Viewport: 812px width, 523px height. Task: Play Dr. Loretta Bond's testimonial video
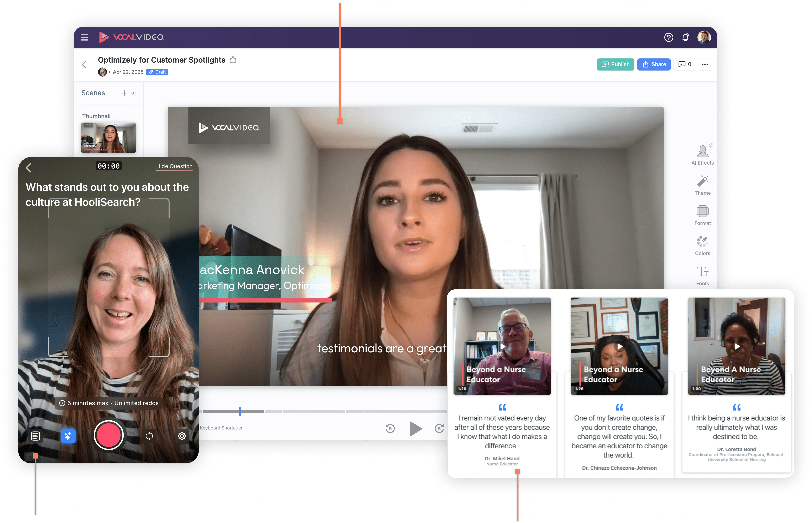click(737, 347)
